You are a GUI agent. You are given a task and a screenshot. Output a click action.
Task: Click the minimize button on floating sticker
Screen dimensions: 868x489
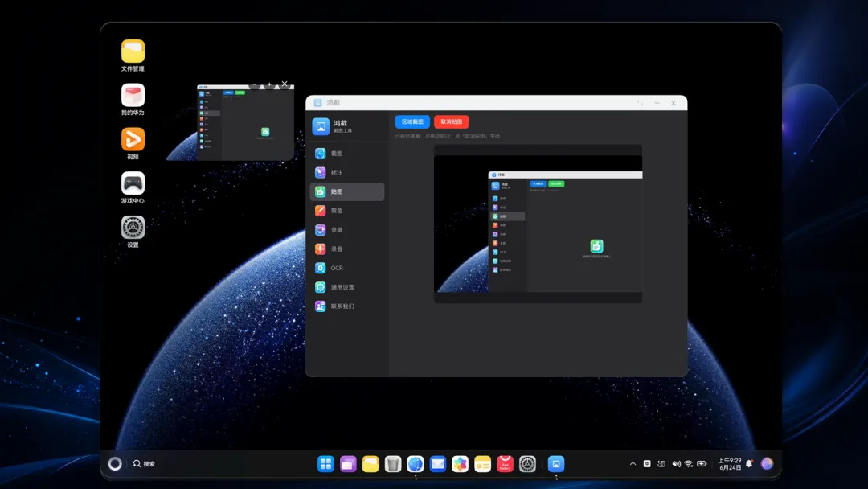click(255, 84)
